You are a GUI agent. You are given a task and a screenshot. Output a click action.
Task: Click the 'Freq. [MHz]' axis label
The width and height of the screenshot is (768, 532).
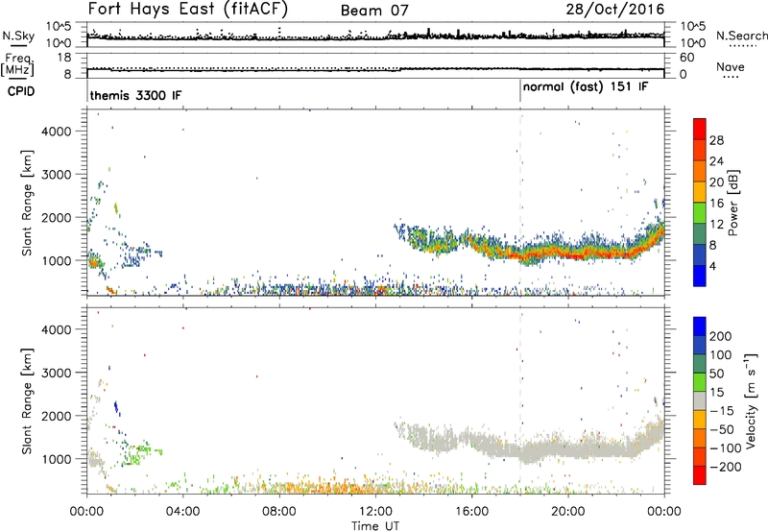(x=17, y=64)
